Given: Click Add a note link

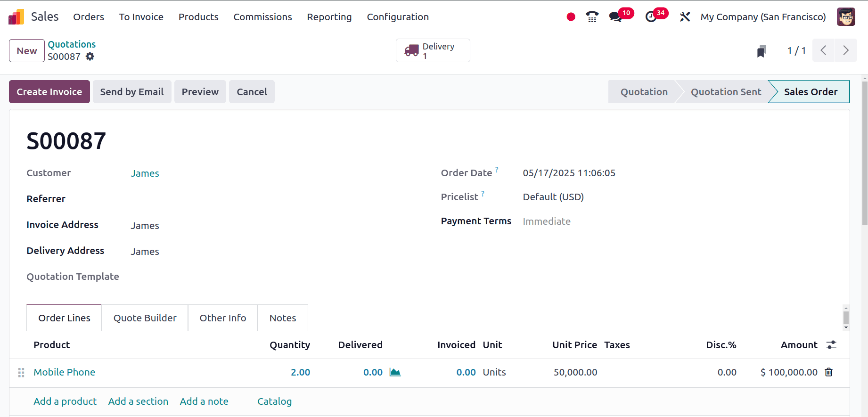Looking at the screenshot, I should click(204, 401).
